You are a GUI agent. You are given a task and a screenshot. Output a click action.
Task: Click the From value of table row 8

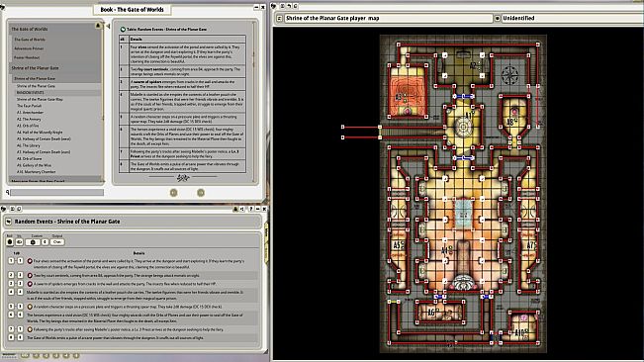(11, 338)
